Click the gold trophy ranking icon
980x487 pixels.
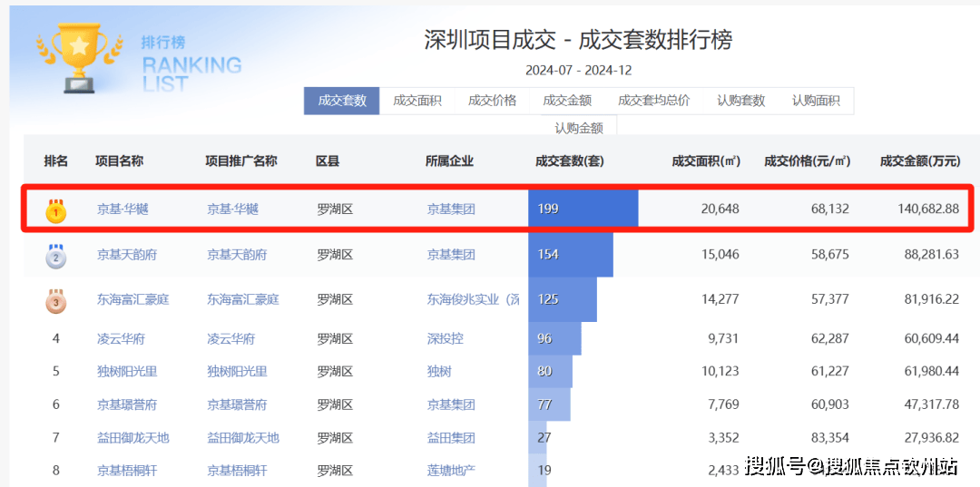(x=79, y=58)
